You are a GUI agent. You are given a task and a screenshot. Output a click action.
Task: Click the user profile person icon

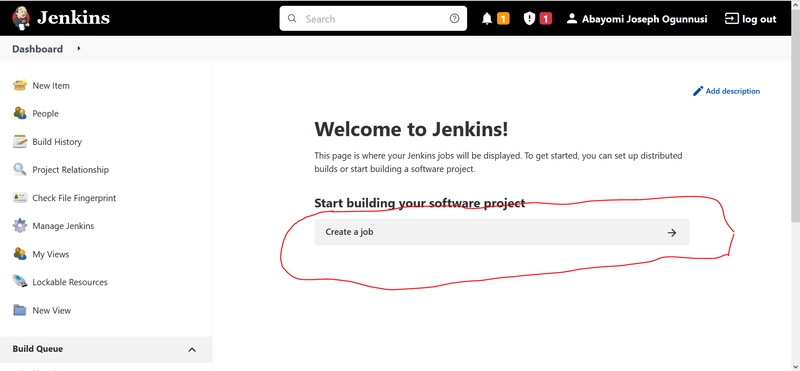point(572,19)
